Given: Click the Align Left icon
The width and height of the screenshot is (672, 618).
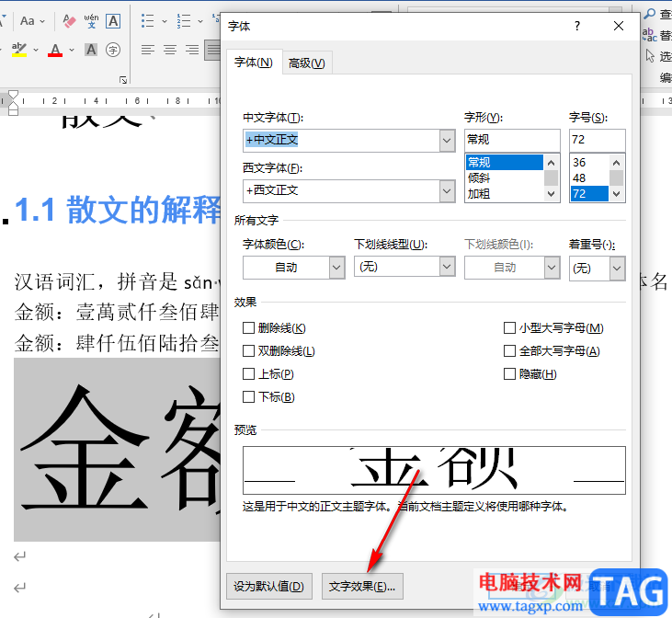Looking at the screenshot, I should pyautogui.click(x=148, y=50).
